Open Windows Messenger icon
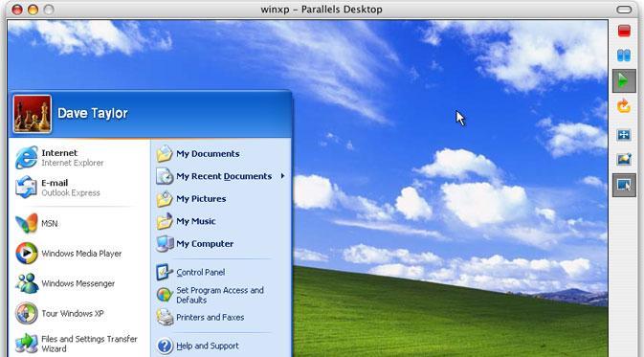The width and height of the screenshot is (644, 357). [26, 283]
